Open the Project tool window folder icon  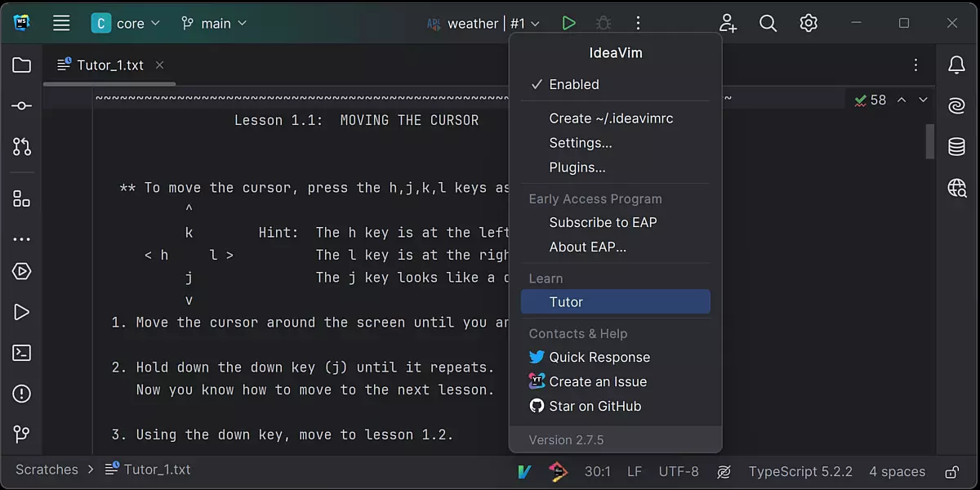(x=22, y=65)
